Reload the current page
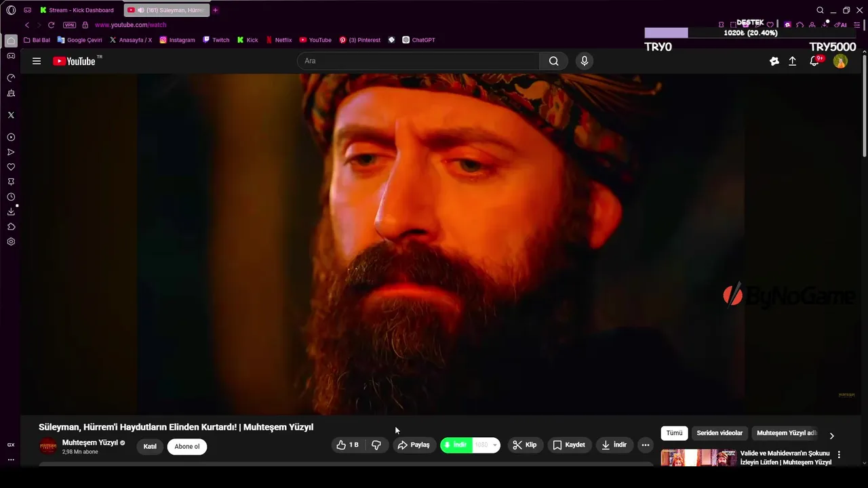Viewport: 868px width, 488px height. pyautogui.click(x=51, y=25)
